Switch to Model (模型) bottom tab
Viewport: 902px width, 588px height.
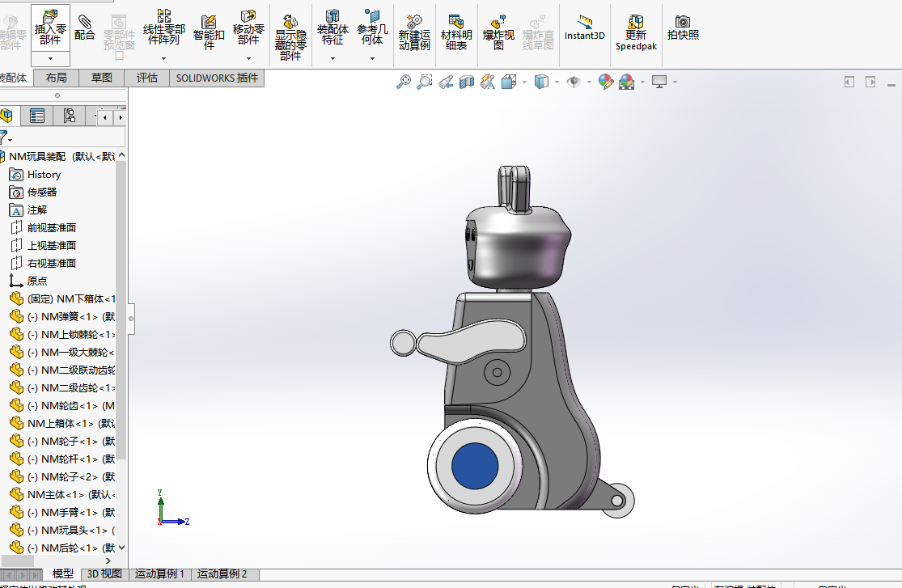pyautogui.click(x=63, y=573)
